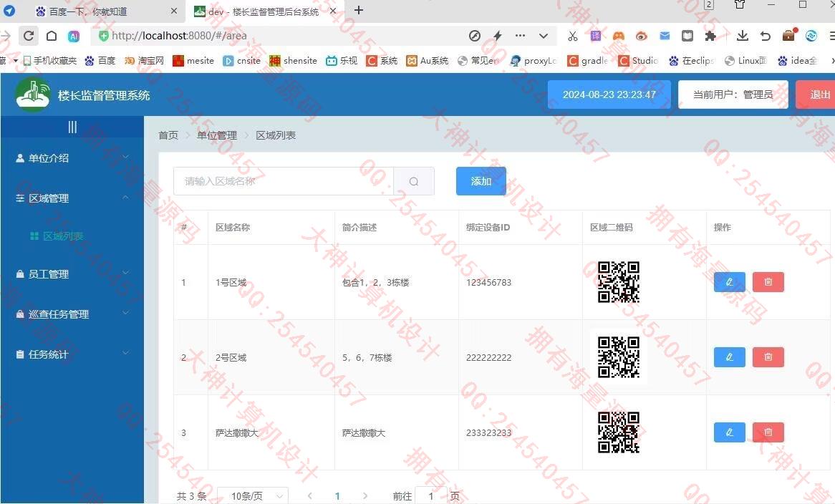The width and height of the screenshot is (835, 504).
Task: Click the 当前用户: 管理员 button
Action: pos(733,94)
